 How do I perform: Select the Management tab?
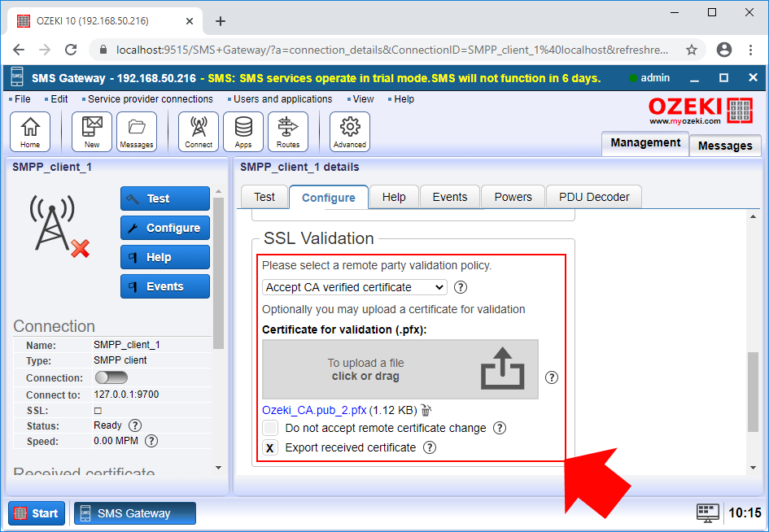[645, 142]
